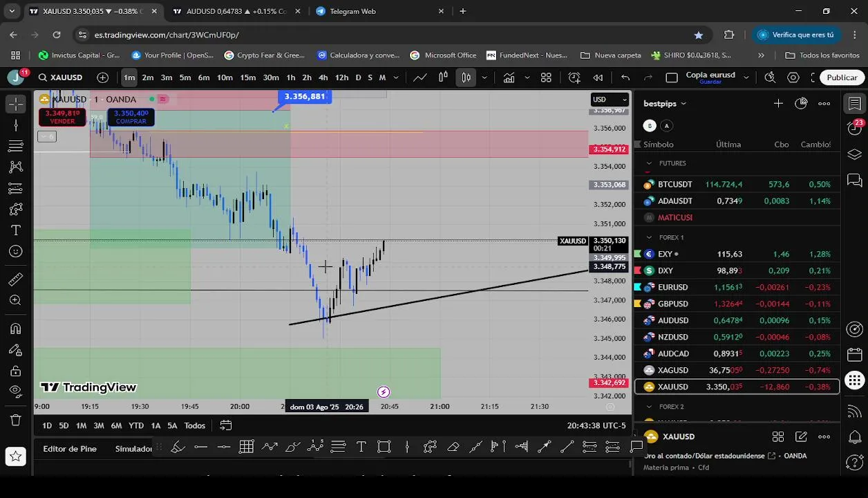Viewport: 868px width, 498px height.
Task: Select the text annotation tool
Action: [x=16, y=230]
